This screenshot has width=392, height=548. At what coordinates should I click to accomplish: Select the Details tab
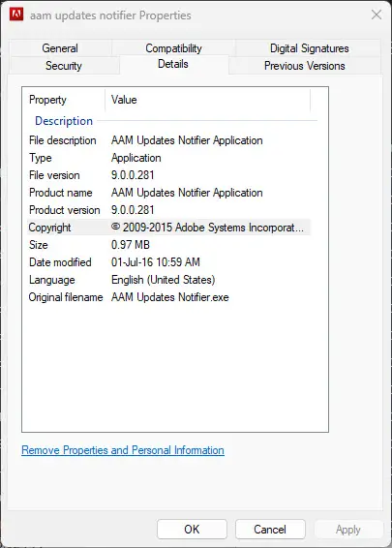coord(173,64)
